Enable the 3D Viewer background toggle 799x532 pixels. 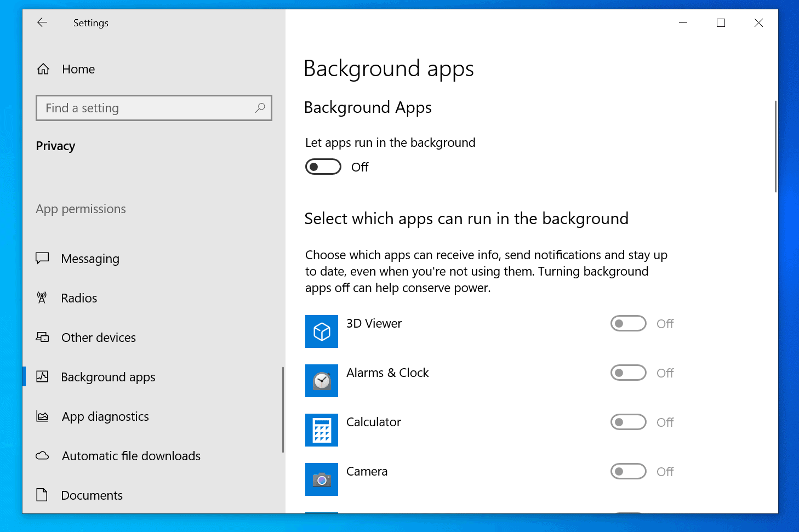[x=628, y=323]
